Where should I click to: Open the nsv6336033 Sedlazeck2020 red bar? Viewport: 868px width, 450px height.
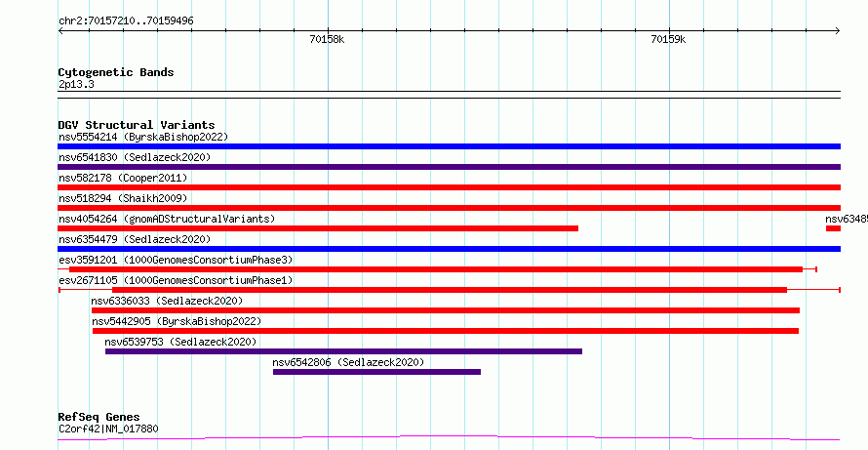click(x=446, y=310)
